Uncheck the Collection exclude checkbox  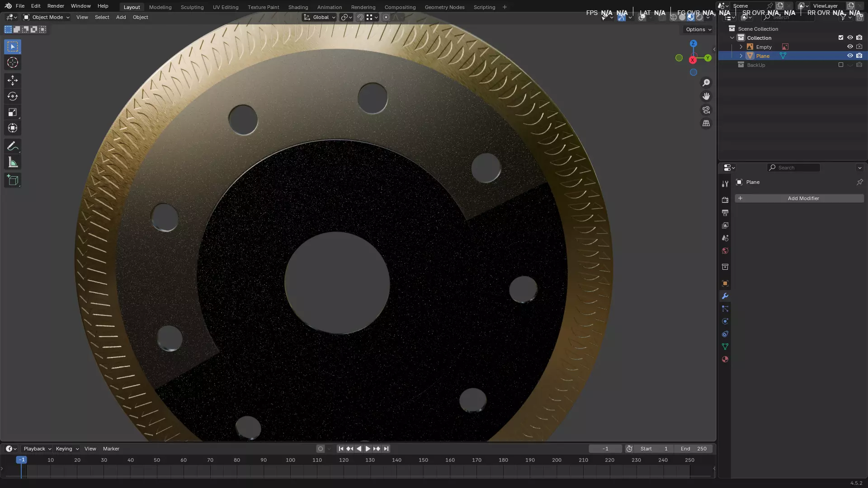tap(841, 38)
